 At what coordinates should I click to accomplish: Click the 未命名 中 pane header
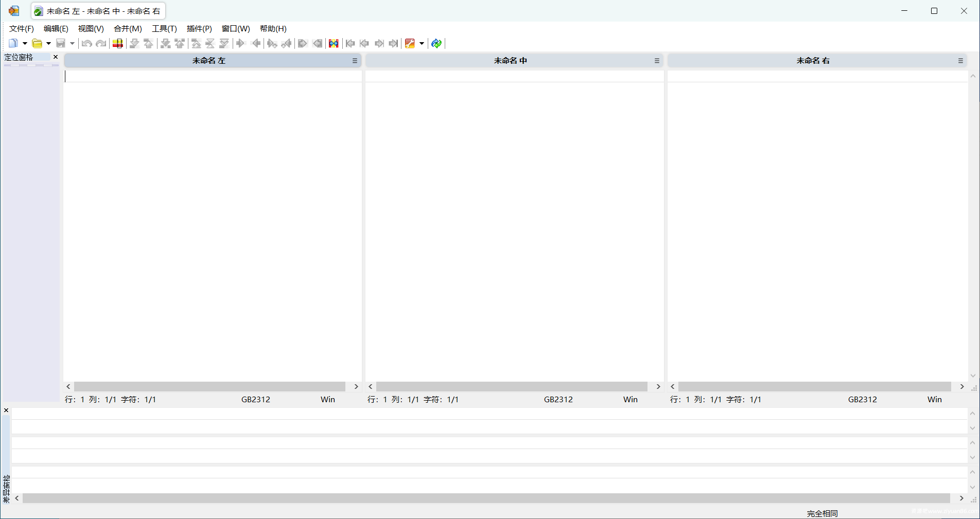510,61
